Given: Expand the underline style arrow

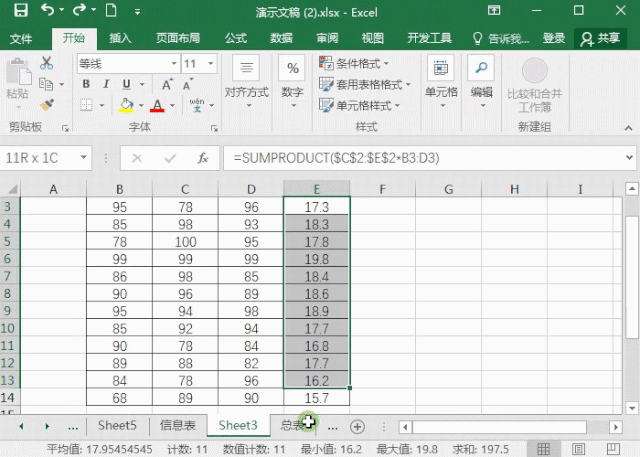Looking at the screenshot, I should click(x=142, y=84).
